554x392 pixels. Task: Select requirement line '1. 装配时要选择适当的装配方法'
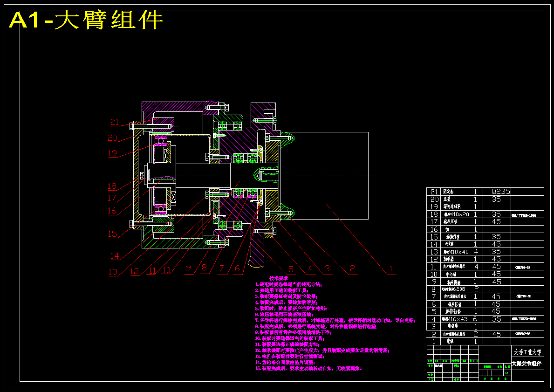click(x=289, y=284)
